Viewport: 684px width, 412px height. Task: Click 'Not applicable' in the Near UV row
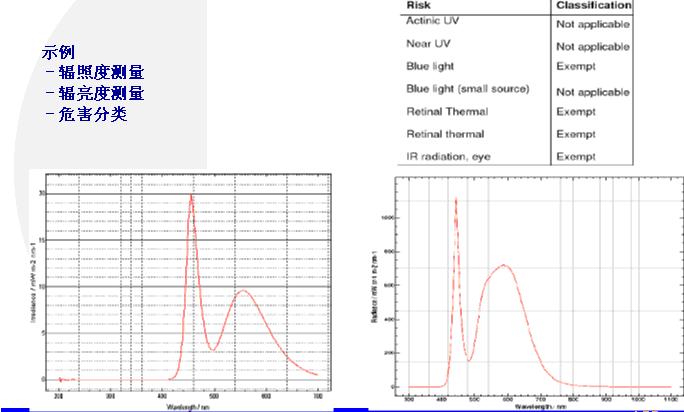[x=593, y=47]
